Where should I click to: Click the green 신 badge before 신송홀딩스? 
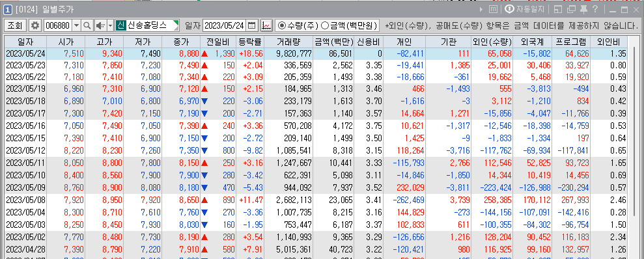[120, 25]
